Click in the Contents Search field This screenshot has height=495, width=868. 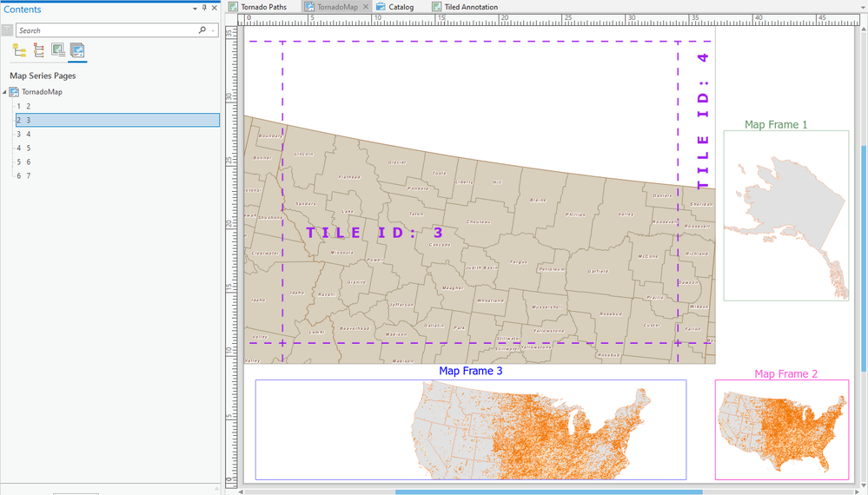click(104, 30)
